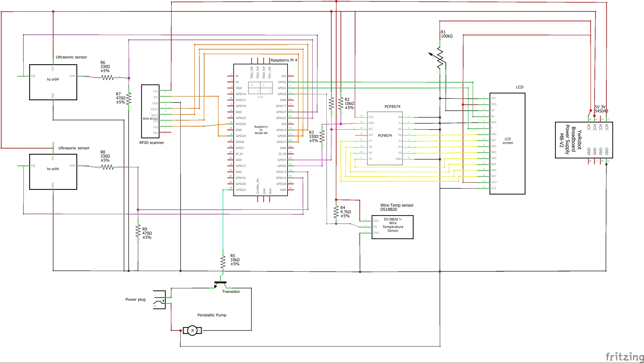Viewport: 644px width, 363px height.
Task: Select the GPIO2 pin label
Action: pyautogui.click(x=282, y=82)
